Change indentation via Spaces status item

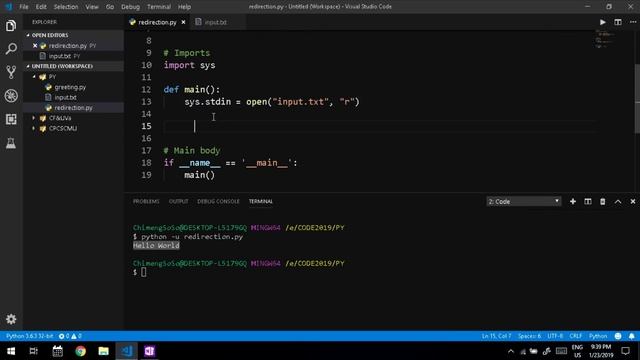529,336
